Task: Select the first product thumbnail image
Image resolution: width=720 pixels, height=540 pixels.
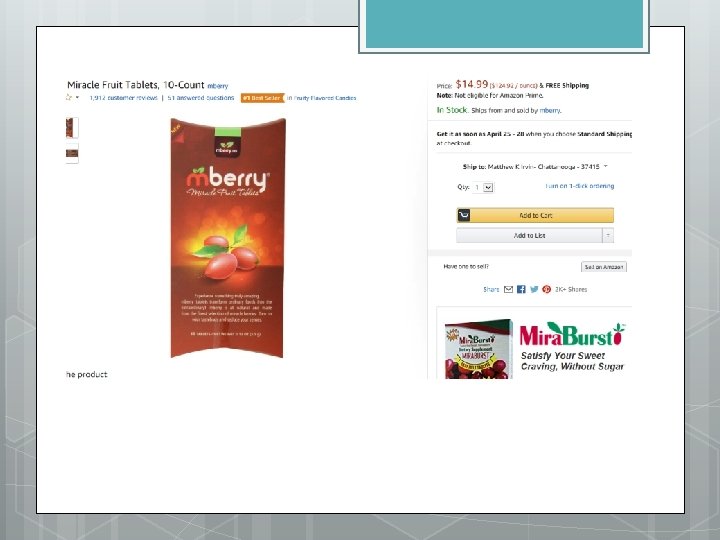Action: 72,128
